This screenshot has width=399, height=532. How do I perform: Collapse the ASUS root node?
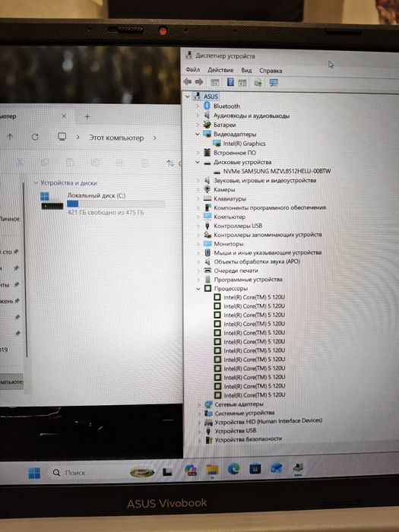tap(187, 97)
